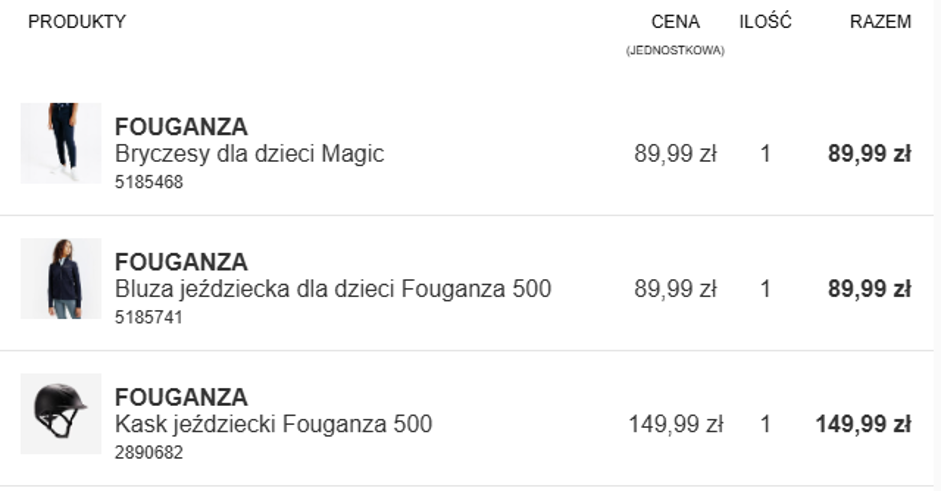Open the navy riding sweatshirt product image

click(60, 278)
